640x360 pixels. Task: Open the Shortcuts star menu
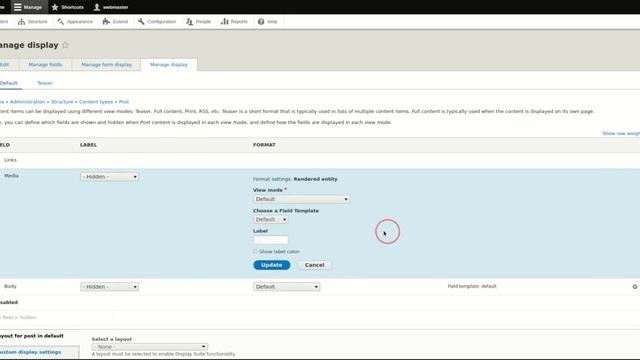pos(68,7)
